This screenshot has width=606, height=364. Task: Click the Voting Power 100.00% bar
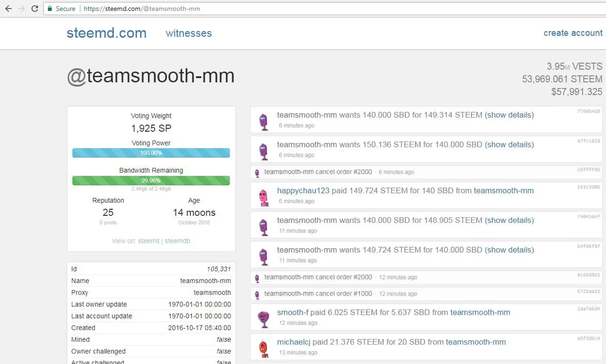(x=151, y=153)
